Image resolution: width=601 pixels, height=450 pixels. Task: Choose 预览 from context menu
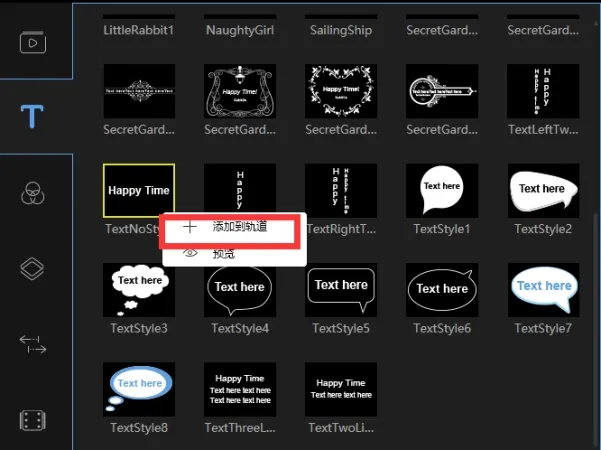tap(224, 253)
